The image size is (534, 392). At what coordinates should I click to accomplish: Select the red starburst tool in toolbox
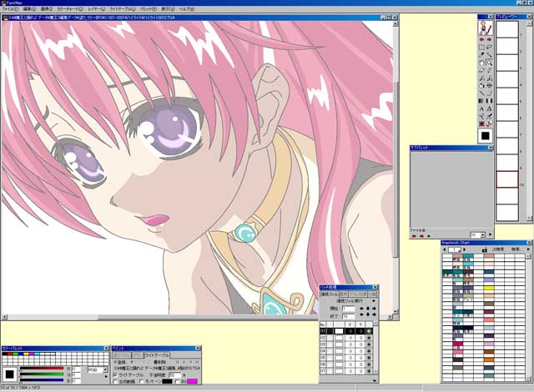[x=481, y=124]
